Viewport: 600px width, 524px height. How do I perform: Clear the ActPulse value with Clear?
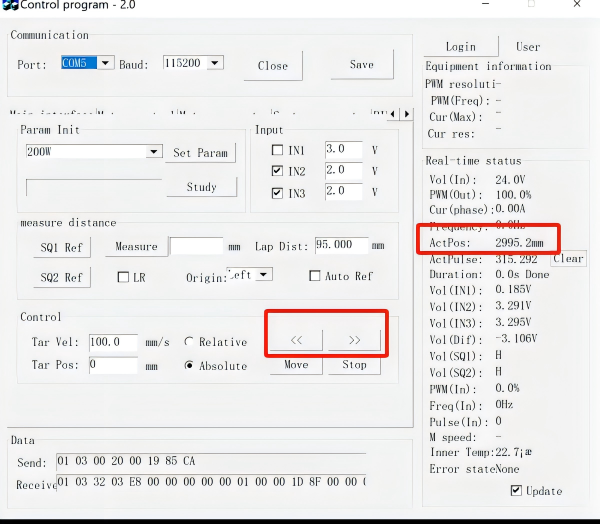click(568, 259)
